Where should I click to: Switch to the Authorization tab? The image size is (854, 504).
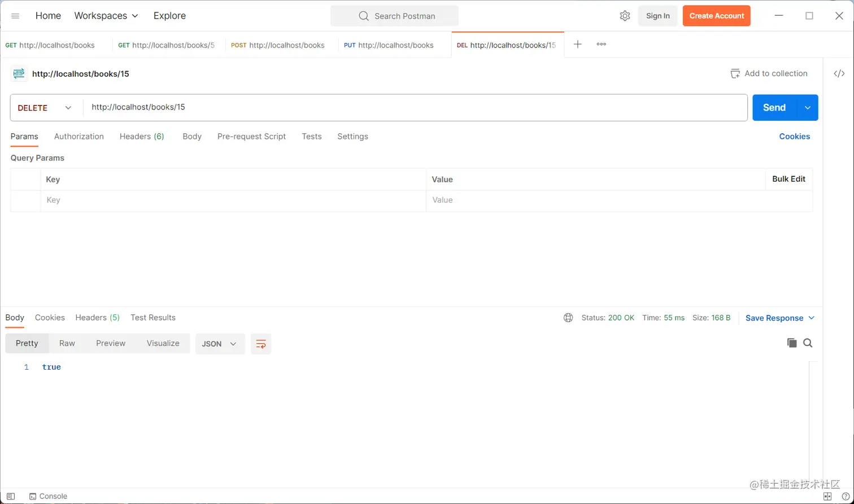click(79, 137)
